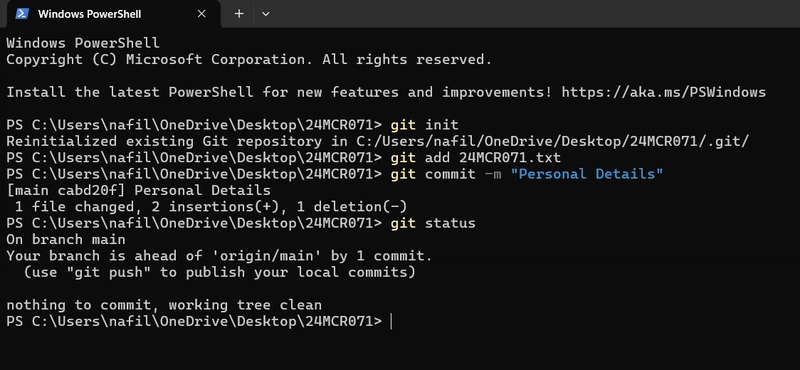Image resolution: width=800 pixels, height=370 pixels.
Task: Click 'Install the latest PowerShell' text
Action: [386, 92]
